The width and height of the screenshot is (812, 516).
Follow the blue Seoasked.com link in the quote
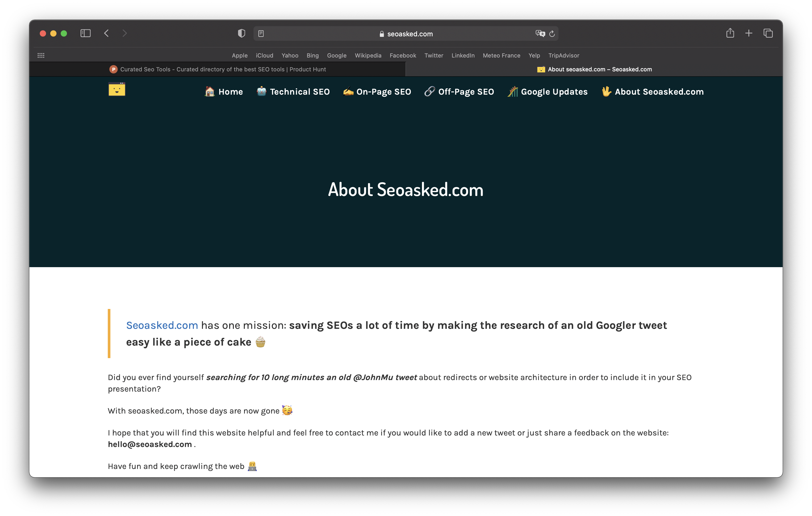point(162,325)
